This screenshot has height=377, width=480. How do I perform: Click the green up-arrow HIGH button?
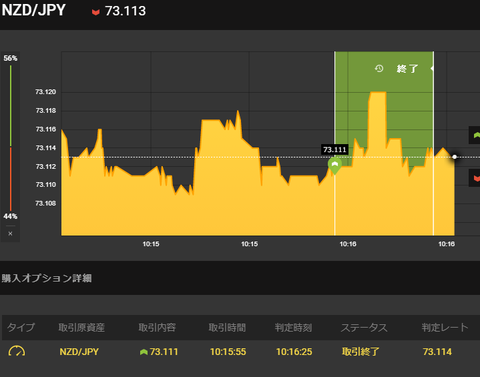pos(475,135)
